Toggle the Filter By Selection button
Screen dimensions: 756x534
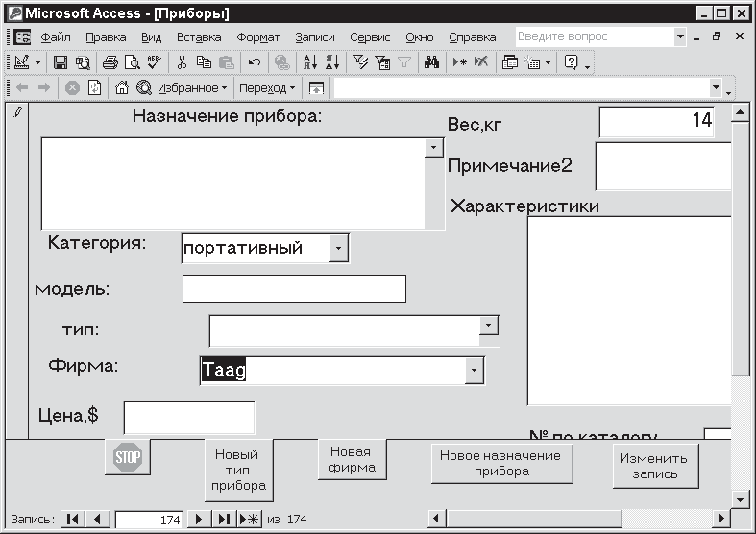(359, 62)
